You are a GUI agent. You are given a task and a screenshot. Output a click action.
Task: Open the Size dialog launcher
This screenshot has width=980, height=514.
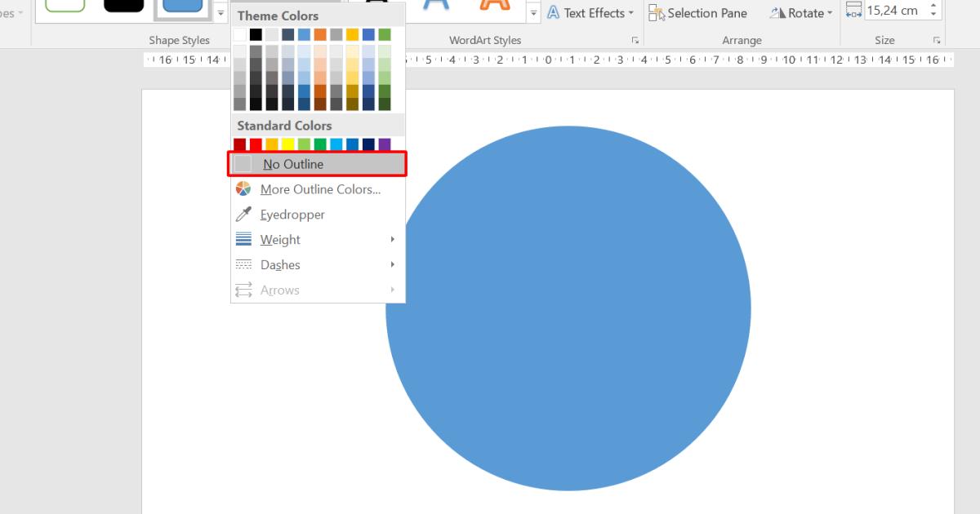coord(936,38)
